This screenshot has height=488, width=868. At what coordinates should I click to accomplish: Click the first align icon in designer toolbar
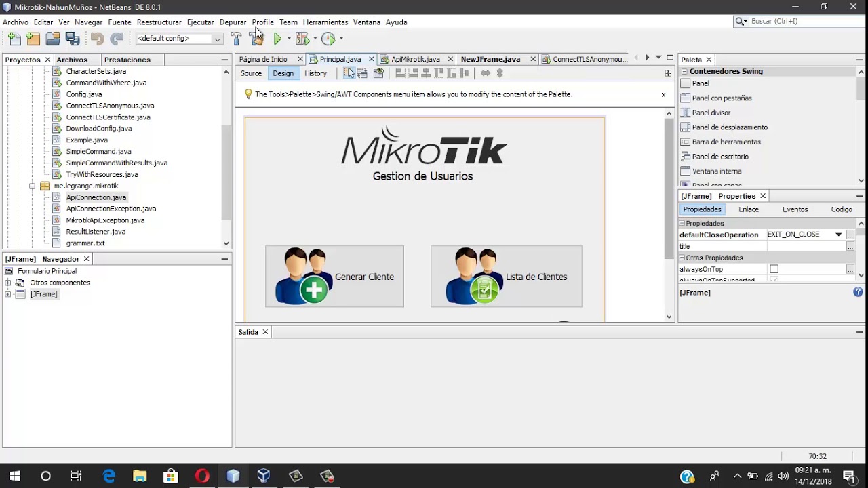pyautogui.click(x=400, y=73)
